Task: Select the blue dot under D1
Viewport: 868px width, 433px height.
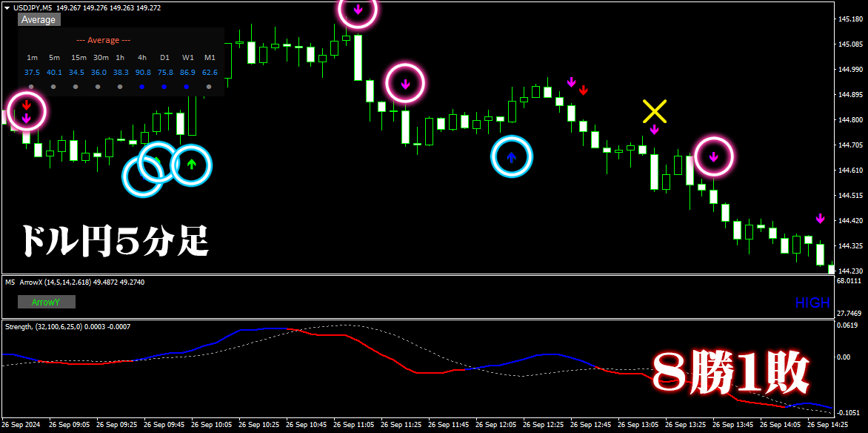Action: pyautogui.click(x=164, y=87)
